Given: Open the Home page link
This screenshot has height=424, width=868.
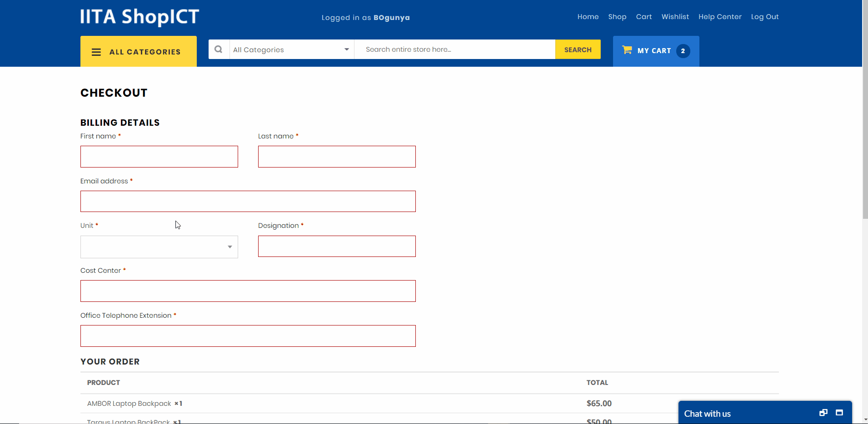Looking at the screenshot, I should (588, 17).
